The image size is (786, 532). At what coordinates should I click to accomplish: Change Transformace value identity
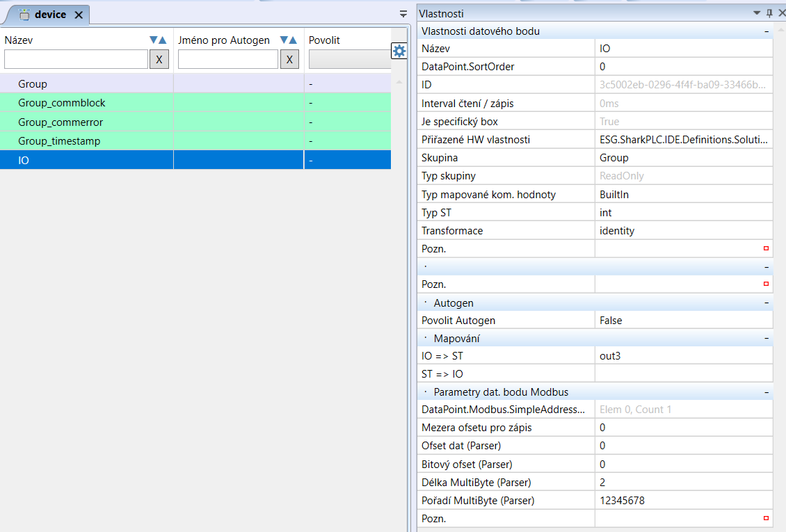click(x=684, y=230)
